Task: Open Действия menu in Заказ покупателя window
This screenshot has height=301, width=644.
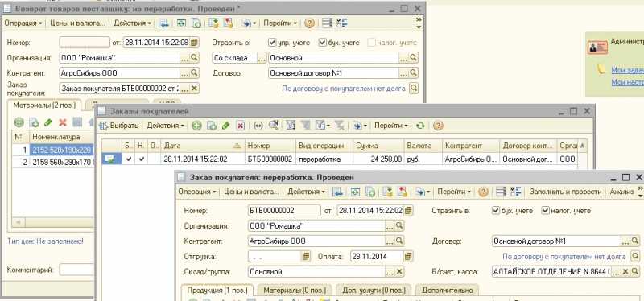Action: [307, 192]
